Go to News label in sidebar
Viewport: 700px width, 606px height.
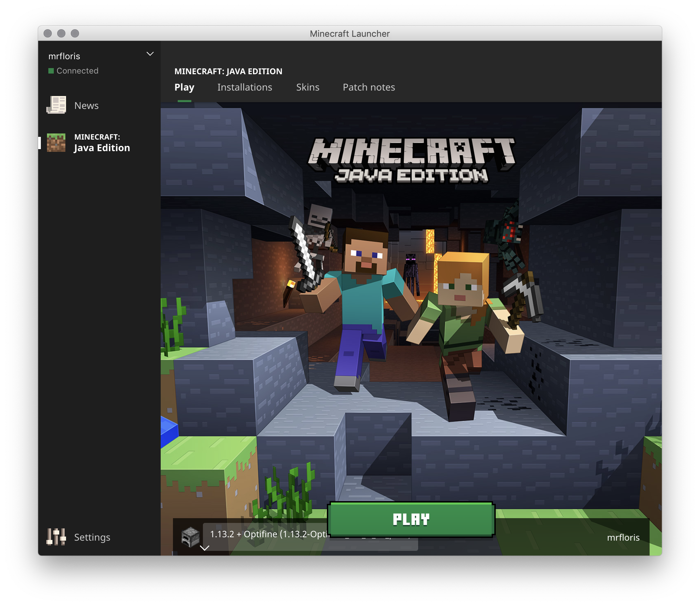click(86, 106)
